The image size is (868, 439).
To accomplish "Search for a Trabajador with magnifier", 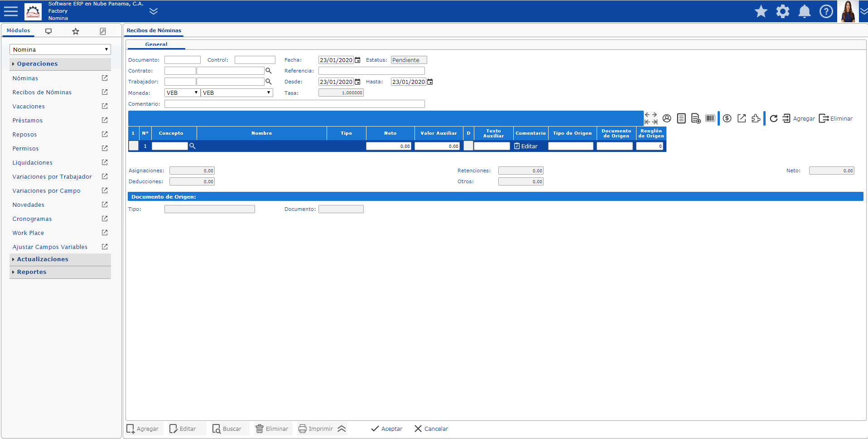I will pos(268,82).
